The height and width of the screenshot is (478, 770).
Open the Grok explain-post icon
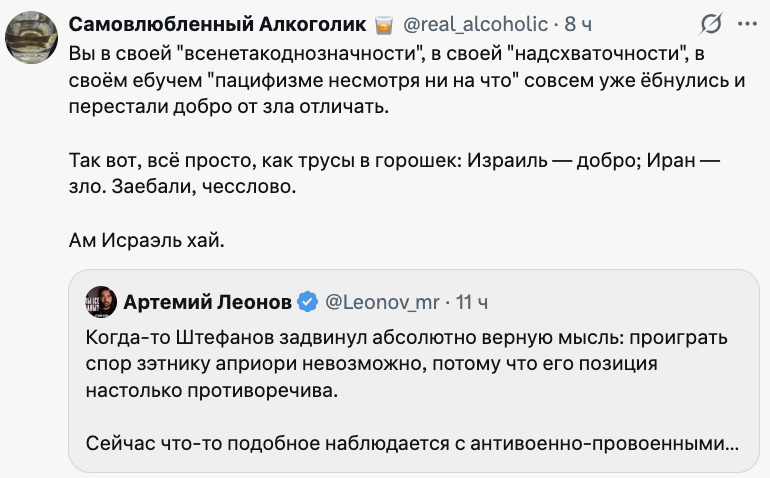(x=711, y=24)
